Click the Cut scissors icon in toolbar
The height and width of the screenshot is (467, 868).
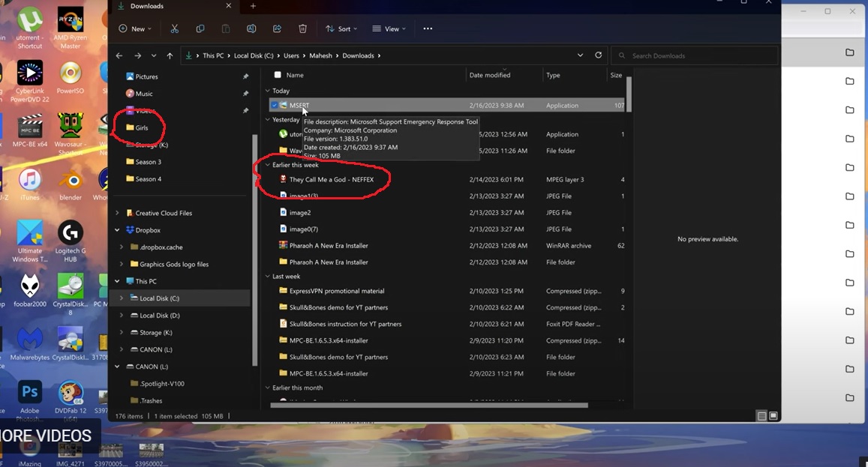pyautogui.click(x=174, y=28)
